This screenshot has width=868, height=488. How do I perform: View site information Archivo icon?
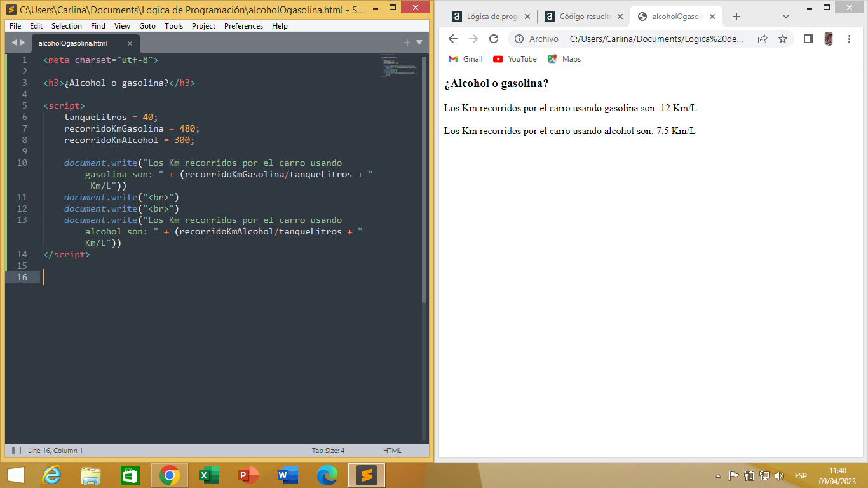[537, 39]
